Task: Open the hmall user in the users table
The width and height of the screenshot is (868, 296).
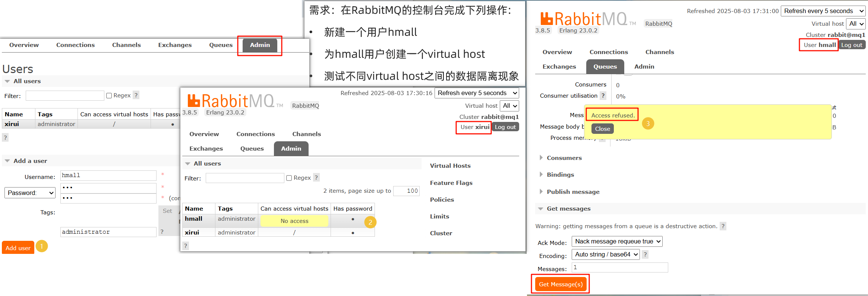Action: click(x=193, y=219)
